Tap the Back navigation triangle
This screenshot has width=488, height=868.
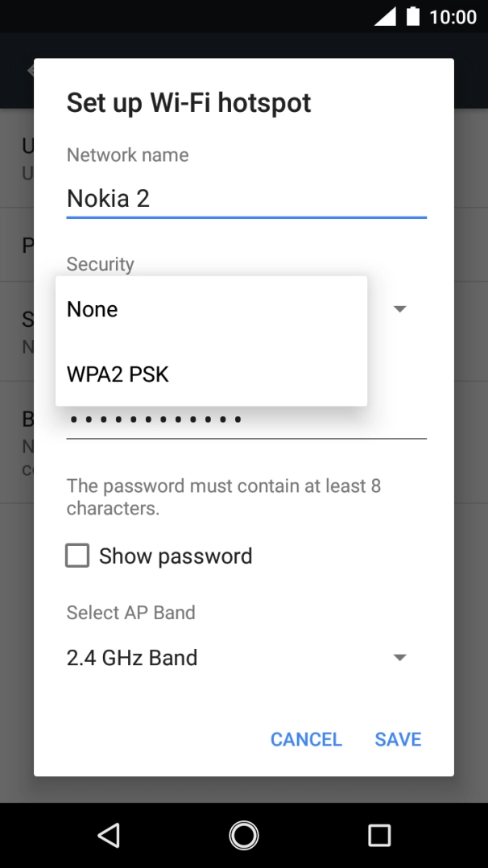(109, 835)
